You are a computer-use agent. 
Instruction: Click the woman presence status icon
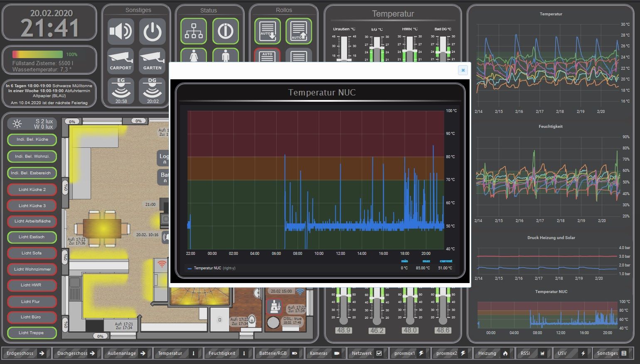194,55
